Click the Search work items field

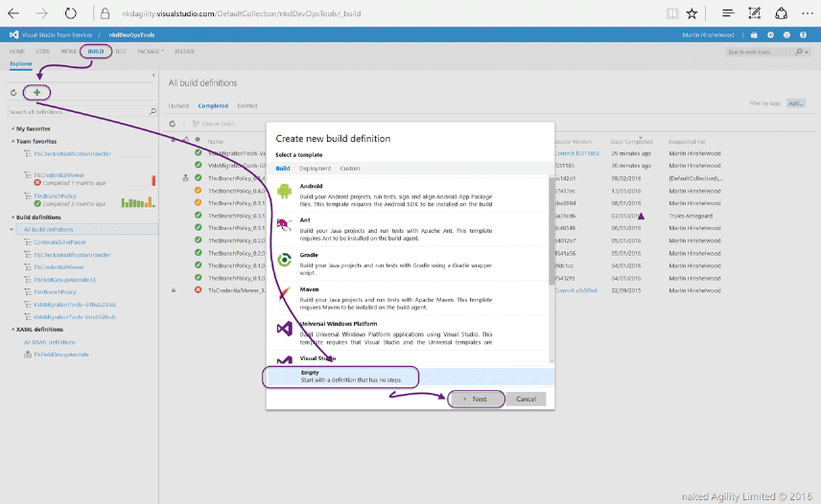[760, 52]
